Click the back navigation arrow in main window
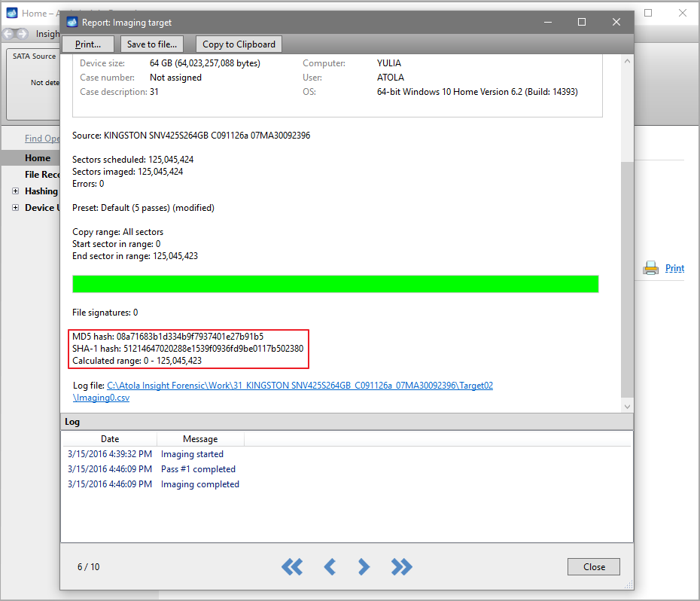This screenshot has height=601, width=700. tap(10, 34)
